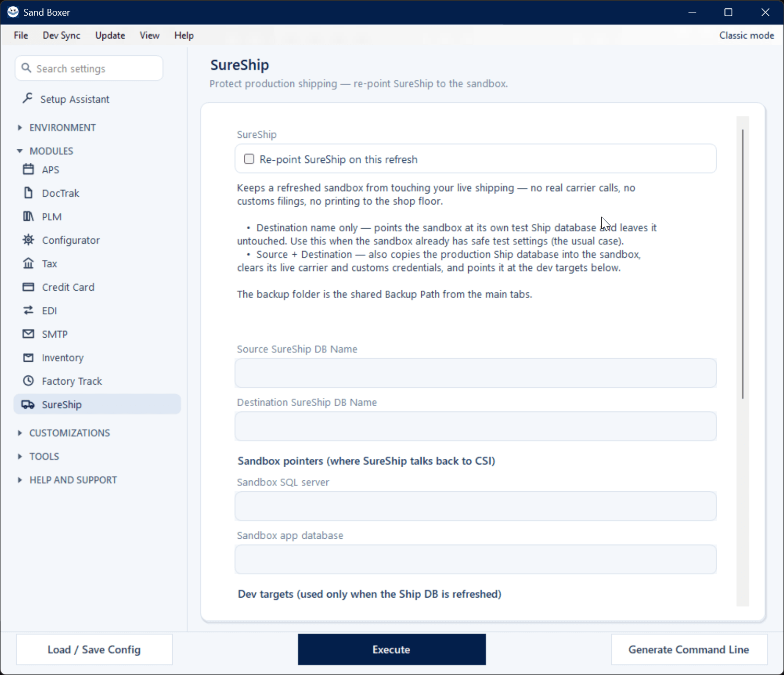Select the SMTP envelope icon

[x=28, y=334]
